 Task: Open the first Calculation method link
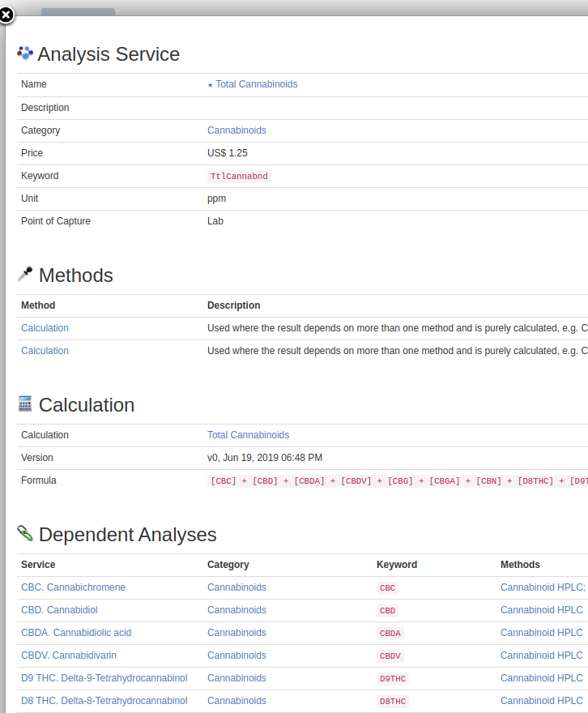click(45, 328)
